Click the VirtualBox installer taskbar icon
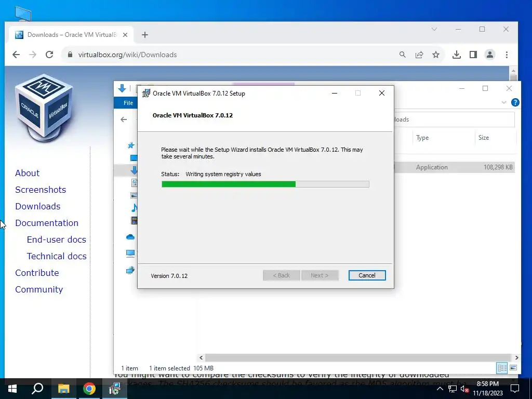Screen dimensions: 532x399 pos(115,389)
